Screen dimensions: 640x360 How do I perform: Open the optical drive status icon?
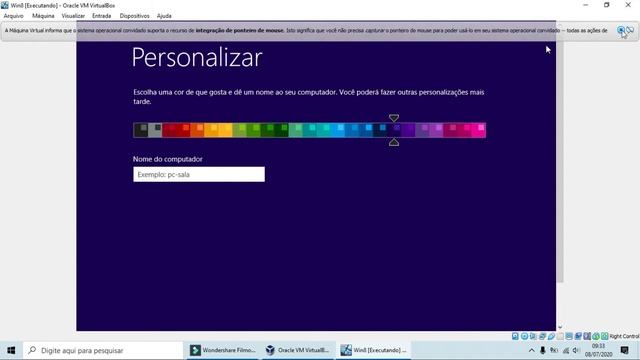524,336
